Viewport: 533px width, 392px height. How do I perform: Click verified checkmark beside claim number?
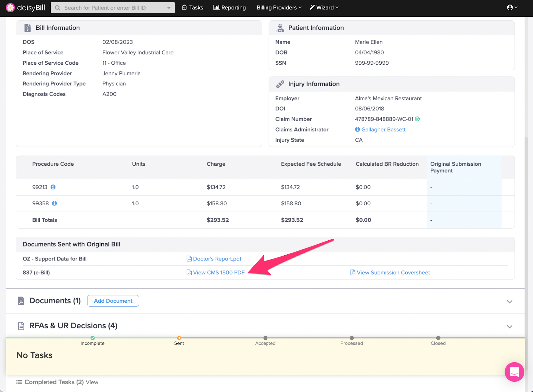pyautogui.click(x=417, y=119)
